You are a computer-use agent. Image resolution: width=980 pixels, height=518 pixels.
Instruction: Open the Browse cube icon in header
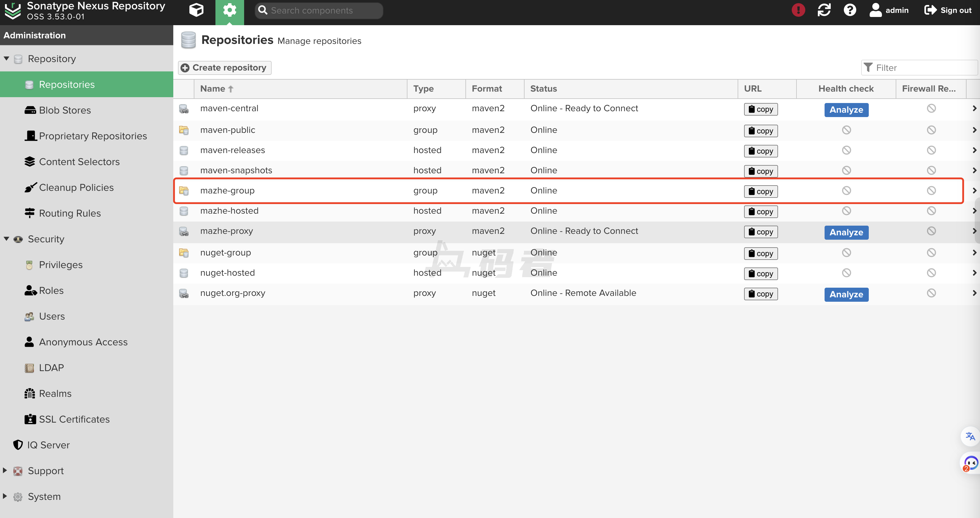coord(196,10)
